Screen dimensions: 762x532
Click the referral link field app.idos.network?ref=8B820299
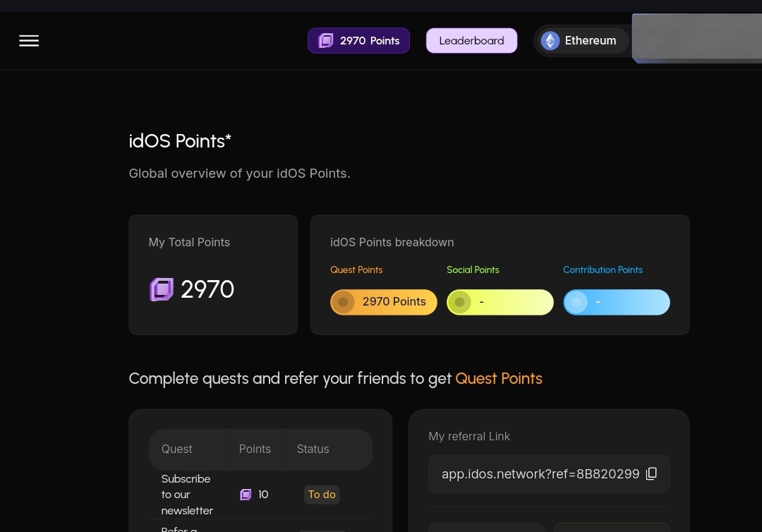point(549,473)
